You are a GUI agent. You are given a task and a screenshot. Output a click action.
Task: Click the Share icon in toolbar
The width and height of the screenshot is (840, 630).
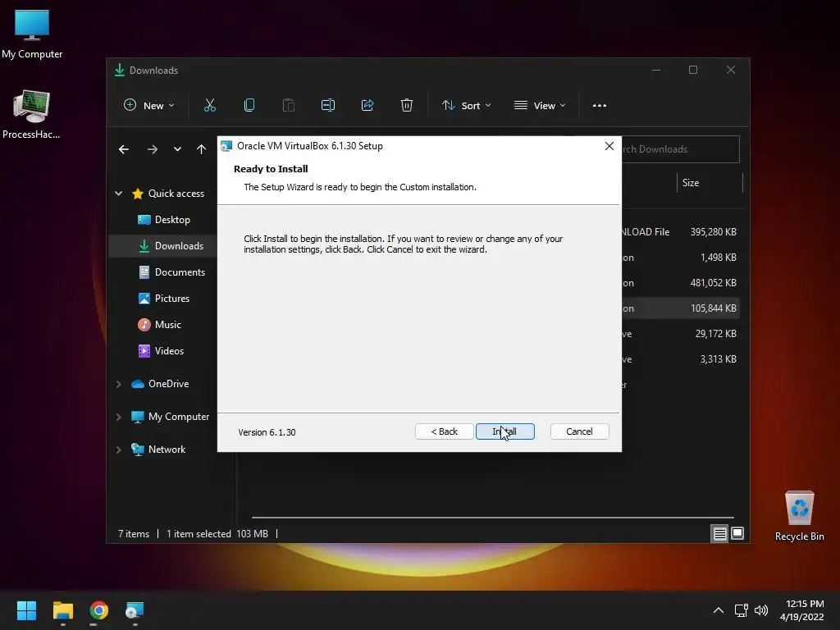[x=367, y=106]
